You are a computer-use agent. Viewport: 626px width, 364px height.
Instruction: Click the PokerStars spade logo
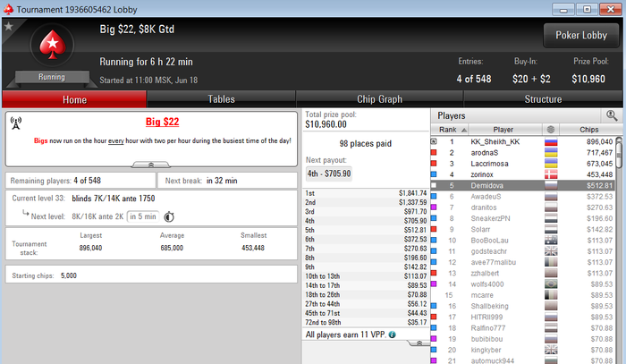point(52,45)
